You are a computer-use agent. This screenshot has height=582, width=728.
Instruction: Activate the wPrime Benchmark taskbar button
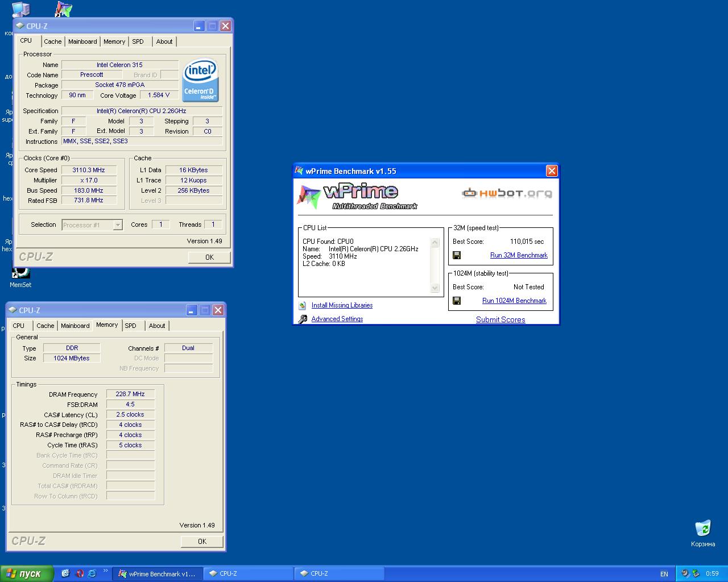(x=157, y=573)
